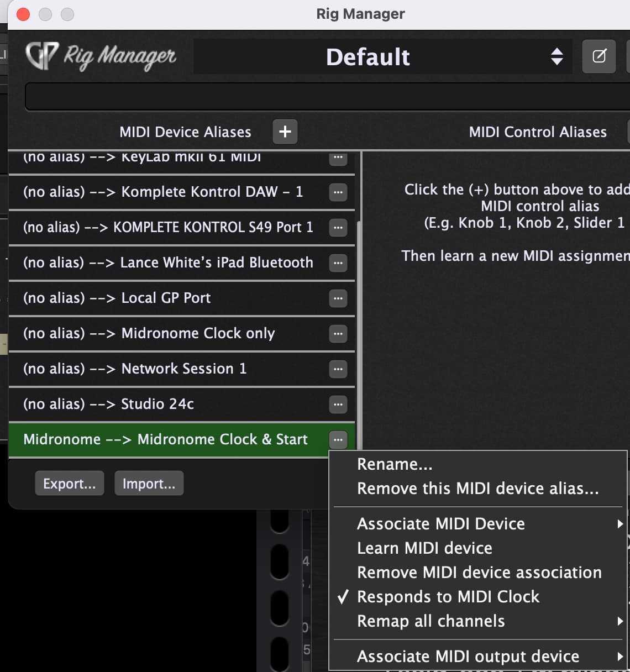This screenshot has height=672, width=630.
Task: Click the Gig Performer Rig Manager logo
Action: (101, 56)
